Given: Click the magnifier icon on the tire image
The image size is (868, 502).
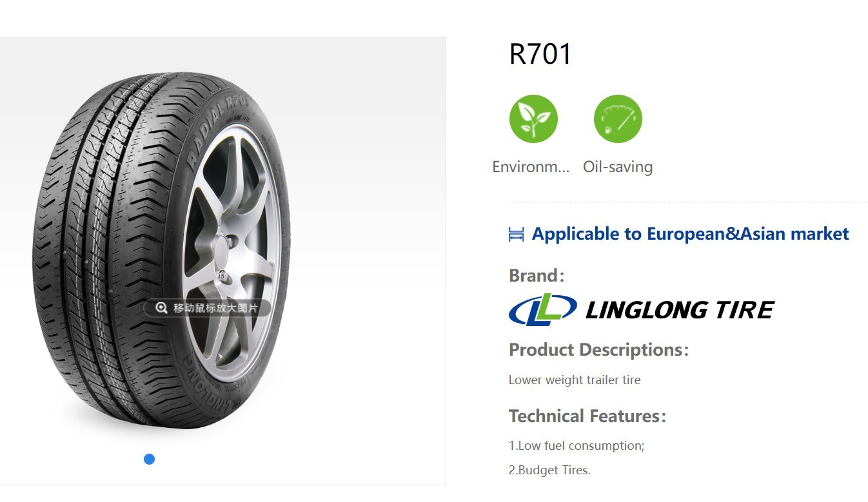Looking at the screenshot, I should pos(161,308).
